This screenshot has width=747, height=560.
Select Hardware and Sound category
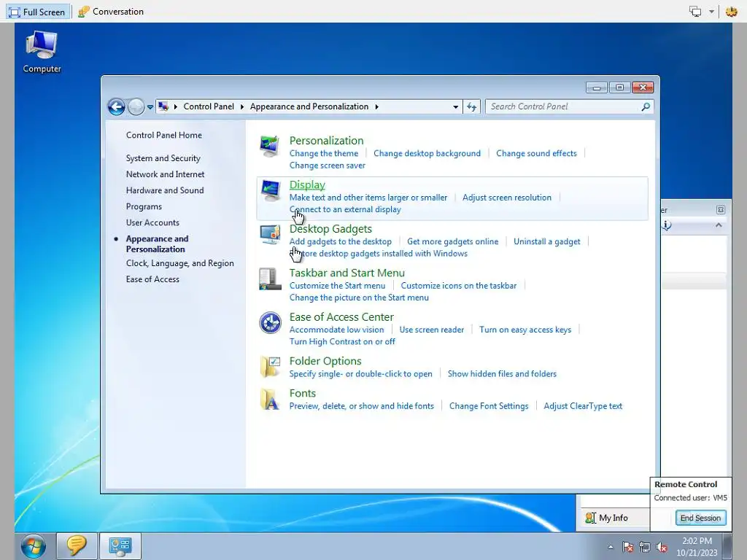[x=165, y=190]
